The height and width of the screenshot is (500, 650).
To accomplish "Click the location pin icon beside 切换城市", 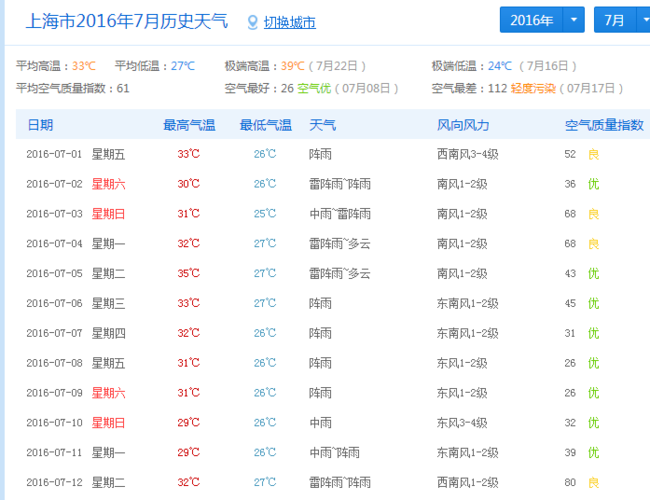I will click(252, 22).
